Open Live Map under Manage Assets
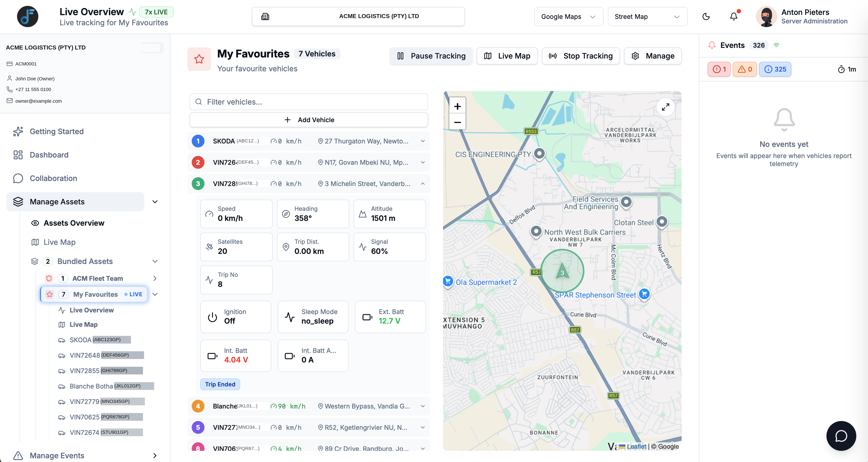 tap(59, 242)
